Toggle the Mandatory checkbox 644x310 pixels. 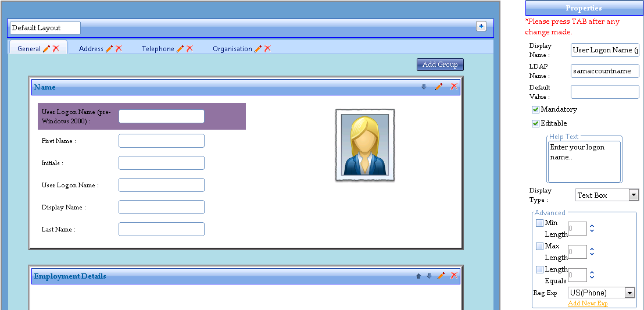tap(535, 110)
